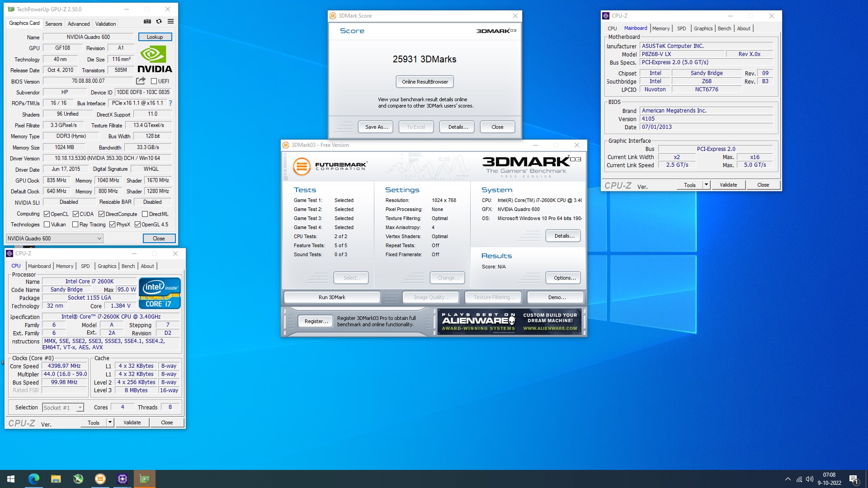Open the notification center icon
The width and height of the screenshot is (868, 488).
(x=854, y=479)
